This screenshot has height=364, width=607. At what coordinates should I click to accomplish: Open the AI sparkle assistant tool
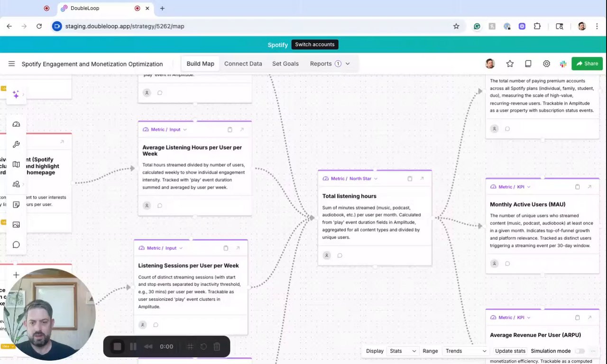point(16,95)
